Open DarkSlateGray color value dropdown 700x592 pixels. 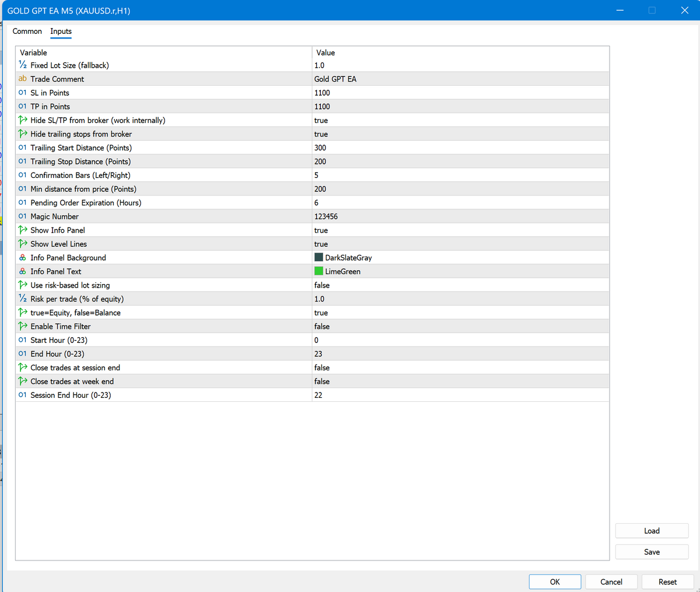[460, 258]
